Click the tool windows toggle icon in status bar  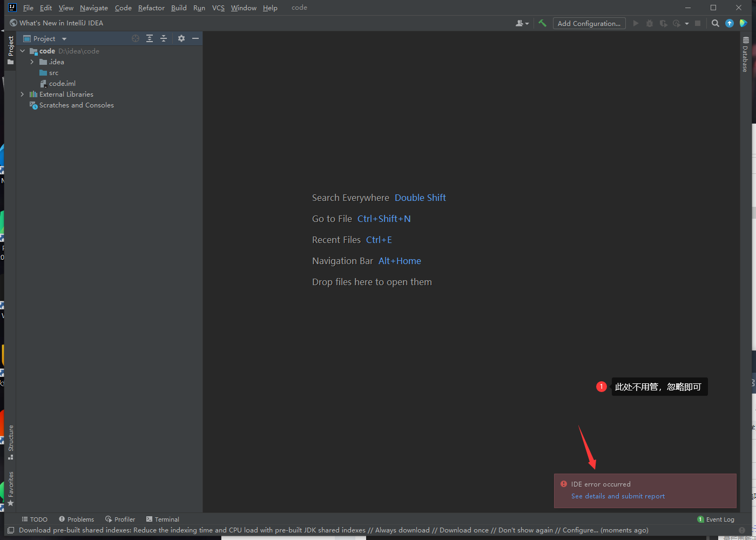pos(11,530)
